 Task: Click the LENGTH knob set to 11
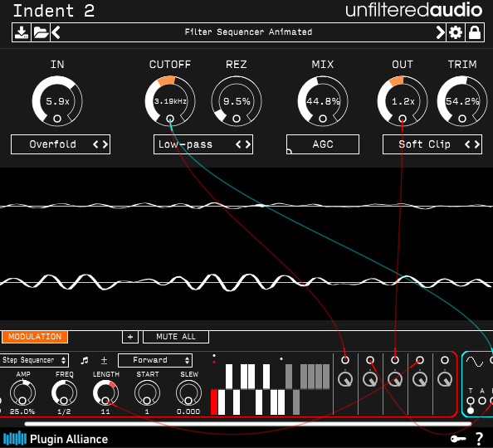click(x=105, y=393)
